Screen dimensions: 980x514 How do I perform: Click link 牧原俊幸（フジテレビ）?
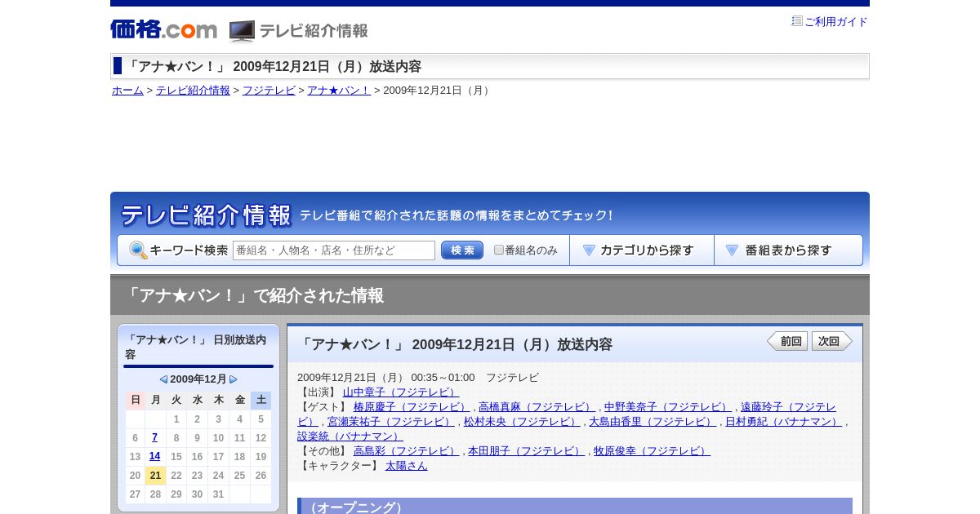[x=652, y=451]
